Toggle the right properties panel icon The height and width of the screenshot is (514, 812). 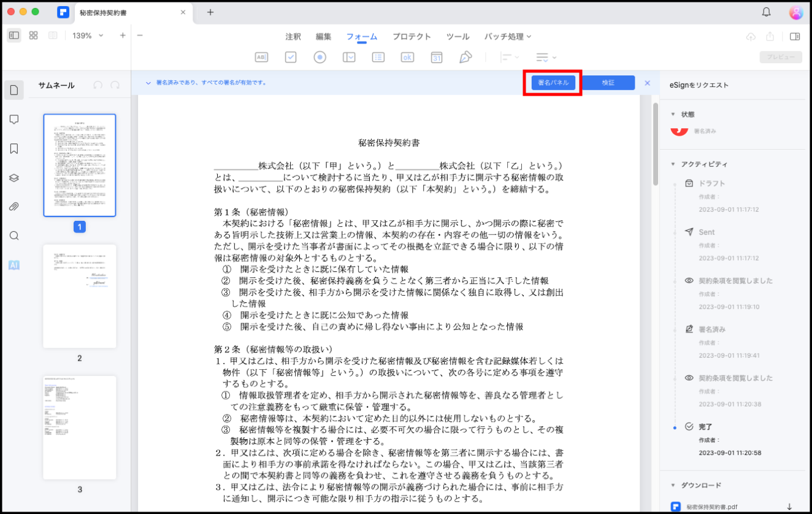point(795,37)
